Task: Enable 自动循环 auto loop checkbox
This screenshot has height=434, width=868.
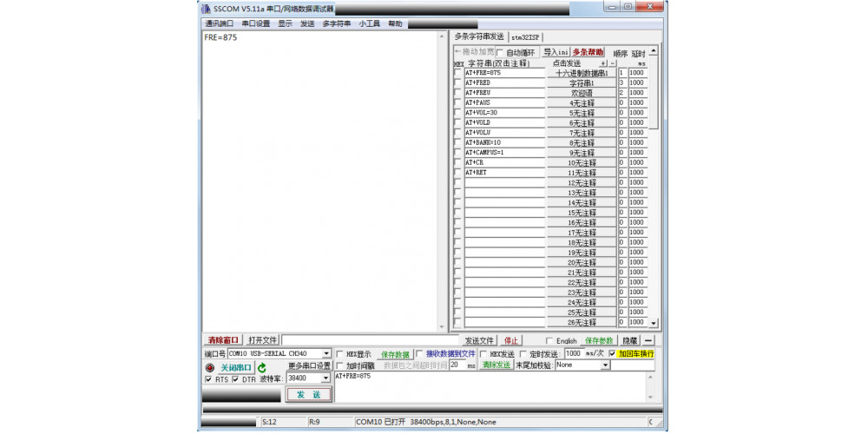Action: (500, 53)
